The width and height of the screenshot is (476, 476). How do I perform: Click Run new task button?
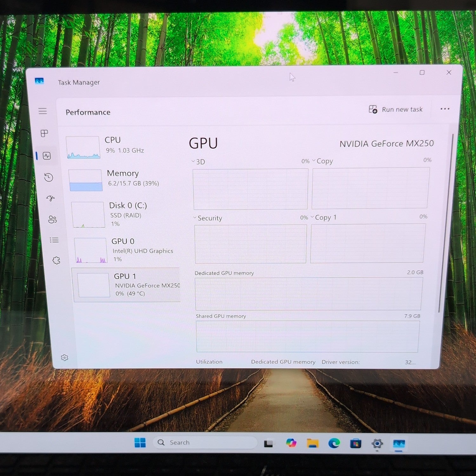[x=395, y=109]
